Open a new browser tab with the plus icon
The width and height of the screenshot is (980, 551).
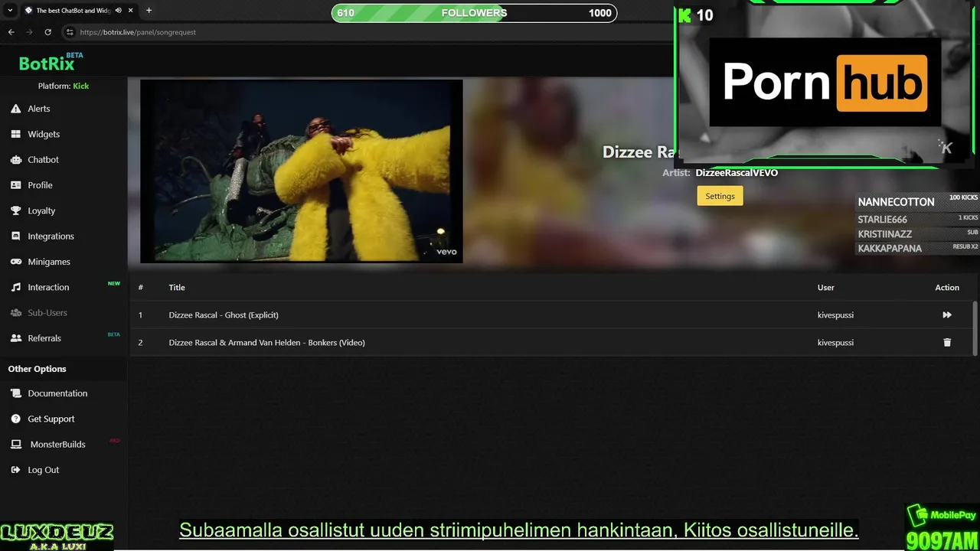click(149, 11)
